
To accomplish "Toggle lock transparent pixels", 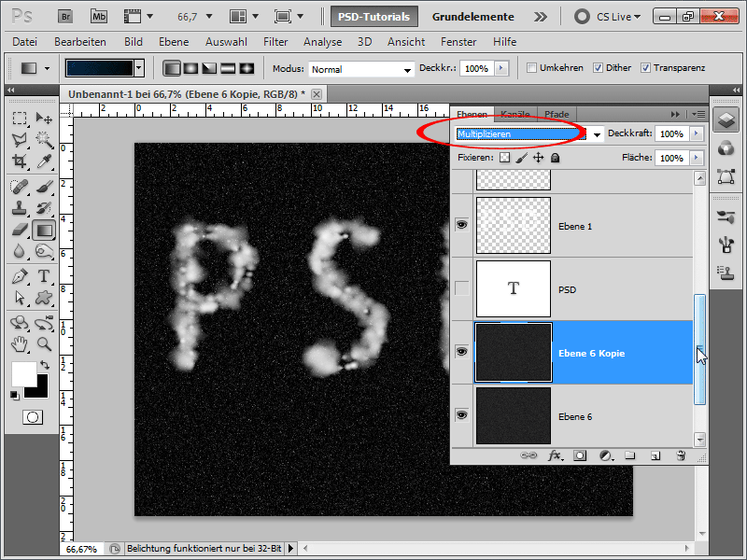I will click(504, 158).
